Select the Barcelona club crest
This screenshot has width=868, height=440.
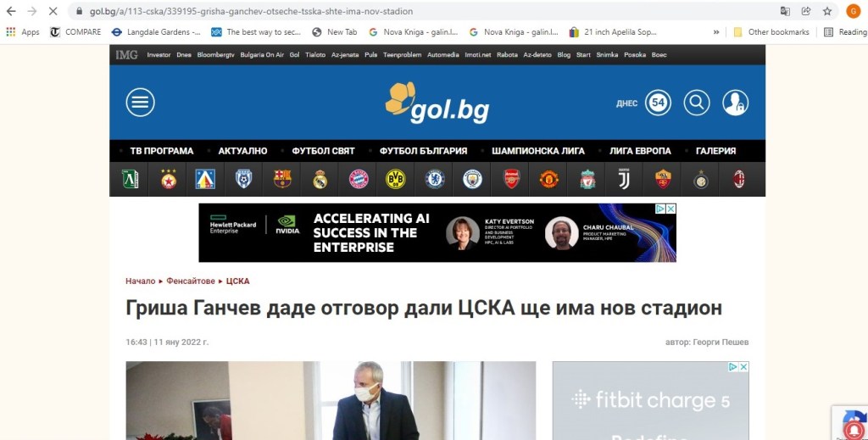[282, 179]
